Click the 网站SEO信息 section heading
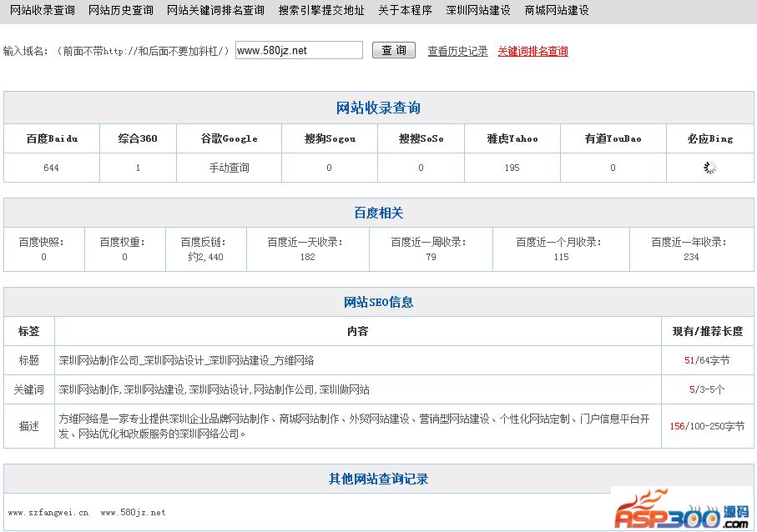This screenshot has width=757, height=532. click(x=379, y=303)
